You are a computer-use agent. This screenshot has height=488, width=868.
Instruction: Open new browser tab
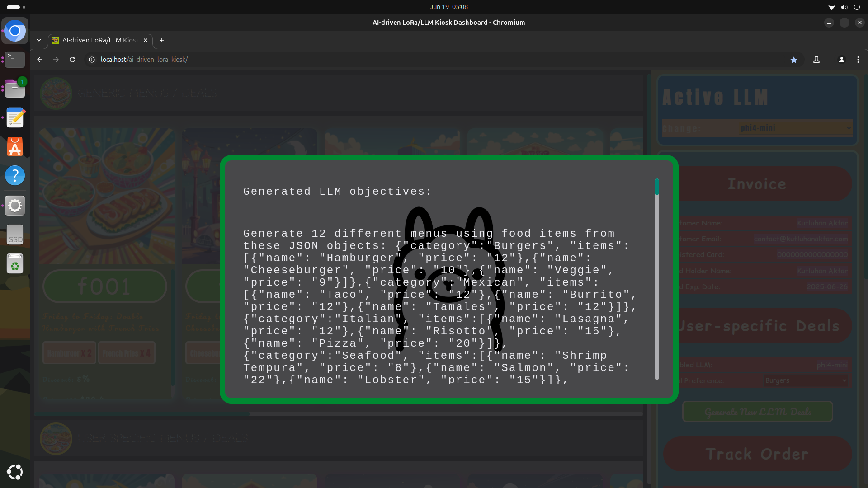(162, 40)
